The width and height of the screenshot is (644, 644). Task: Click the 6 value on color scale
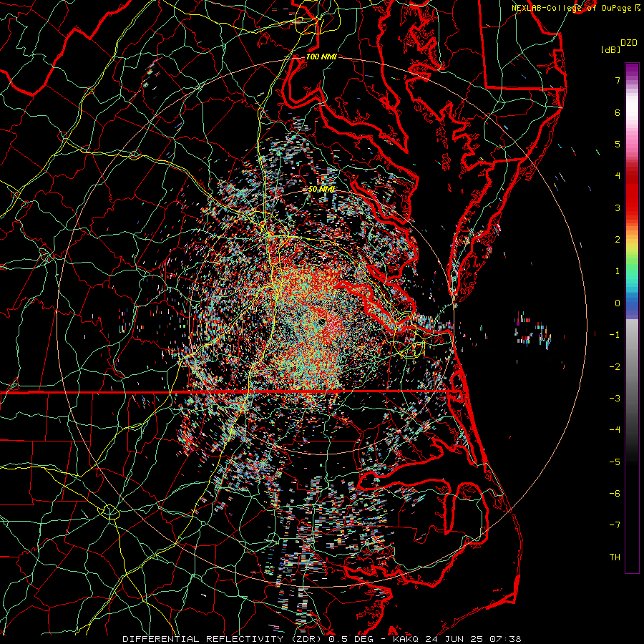click(x=618, y=112)
